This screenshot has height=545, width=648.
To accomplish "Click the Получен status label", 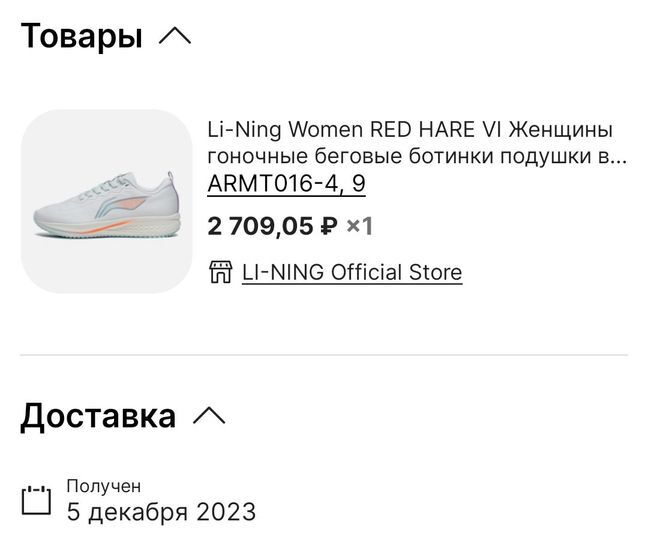I will (104, 486).
